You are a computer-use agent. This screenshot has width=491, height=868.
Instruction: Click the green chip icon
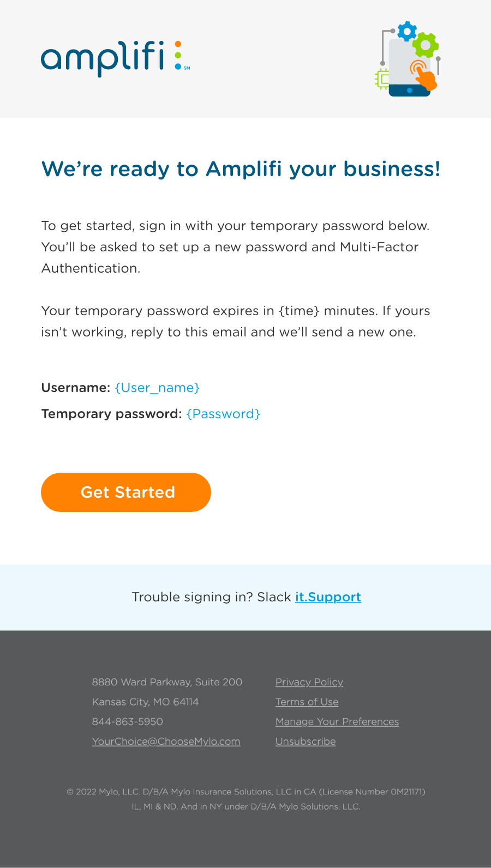(x=382, y=80)
